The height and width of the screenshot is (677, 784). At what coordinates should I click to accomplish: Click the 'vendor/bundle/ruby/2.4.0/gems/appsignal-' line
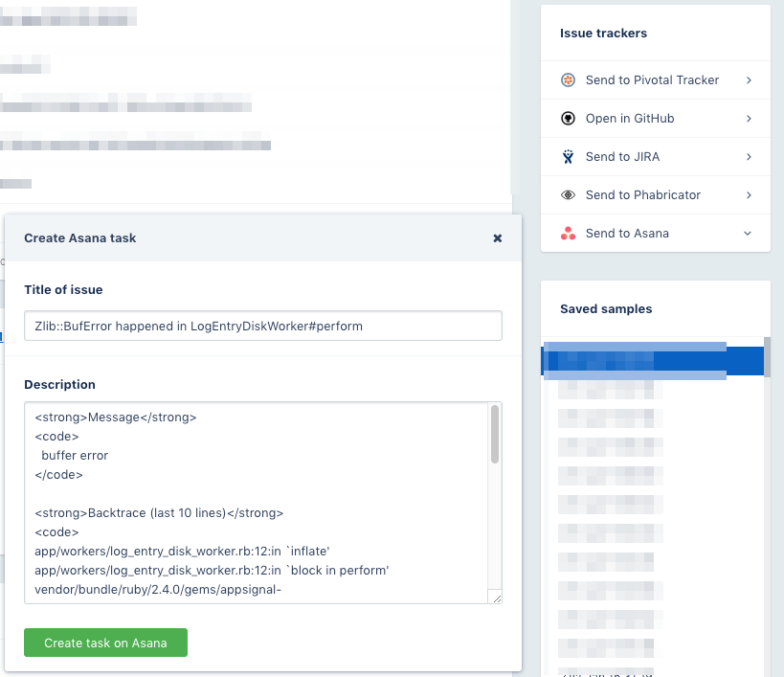tap(158, 590)
